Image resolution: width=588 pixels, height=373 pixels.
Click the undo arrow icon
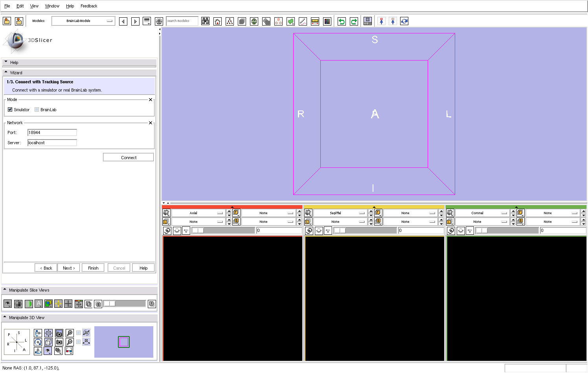point(342,21)
